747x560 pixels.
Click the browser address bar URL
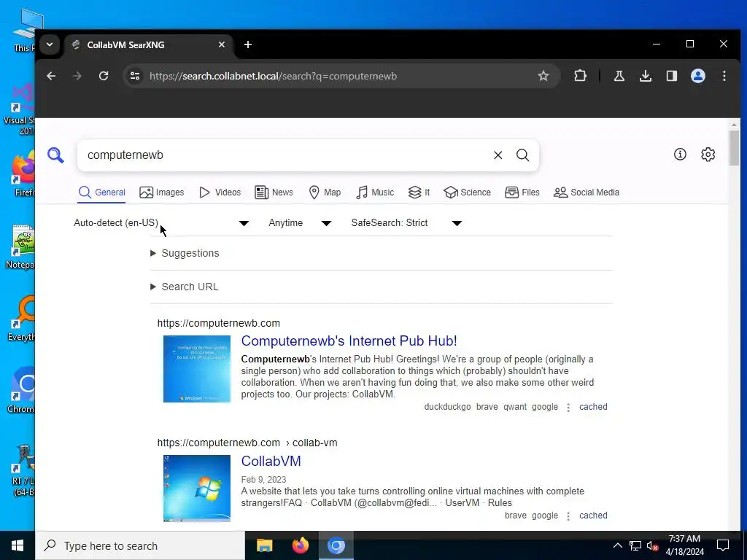point(273,76)
